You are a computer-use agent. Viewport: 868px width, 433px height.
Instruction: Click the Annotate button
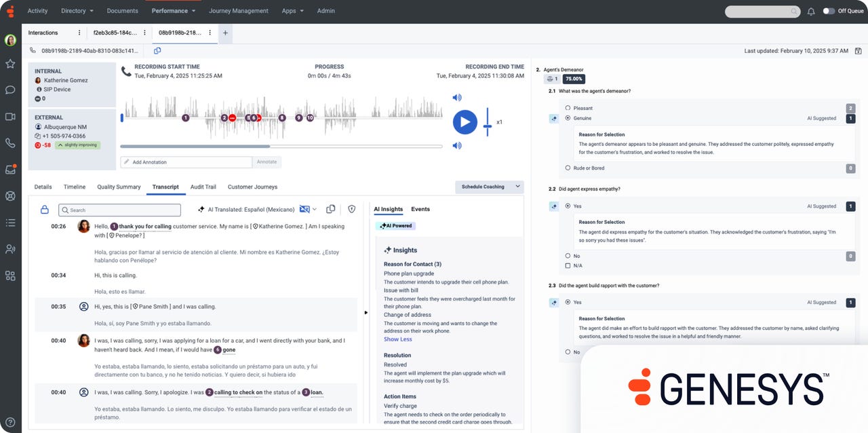pos(267,162)
